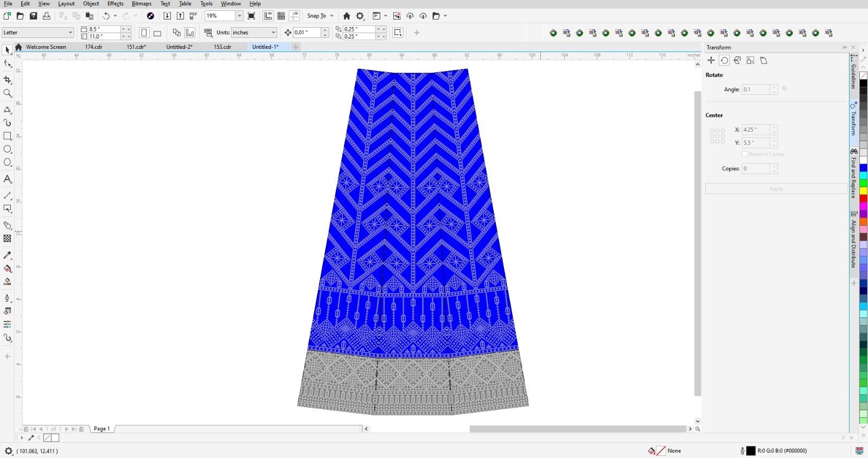The height and width of the screenshot is (458, 868).
Task: Click the Page 1 tab
Action: (x=102, y=429)
